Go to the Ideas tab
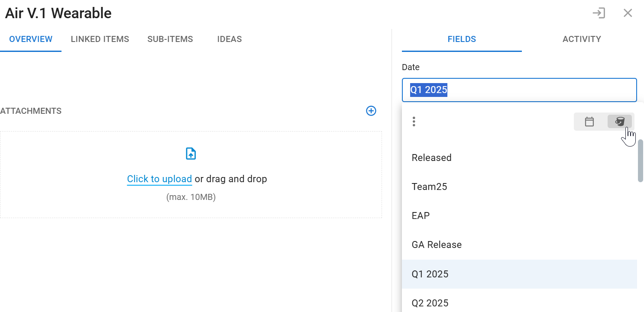The height and width of the screenshot is (312, 644). tap(230, 39)
